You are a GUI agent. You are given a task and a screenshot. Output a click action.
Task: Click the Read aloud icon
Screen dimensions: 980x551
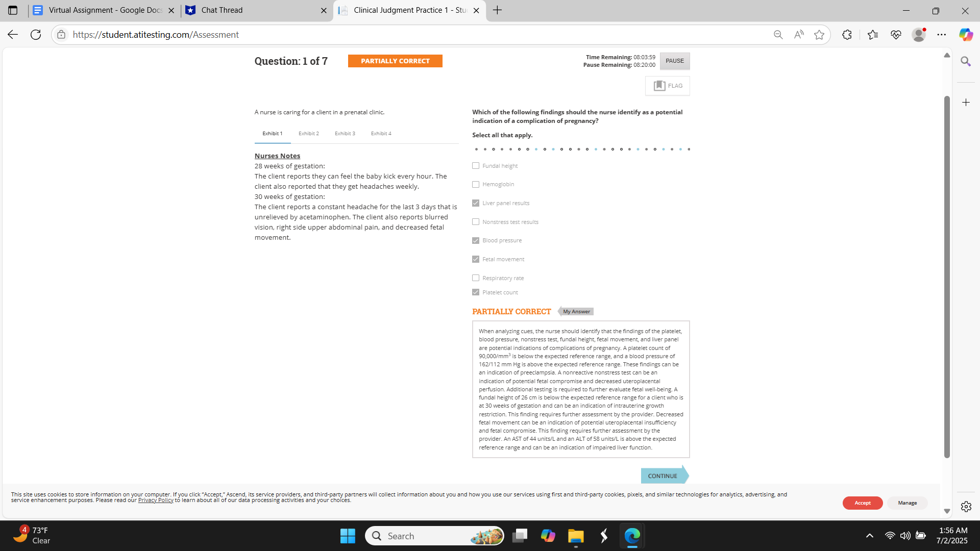(799, 35)
